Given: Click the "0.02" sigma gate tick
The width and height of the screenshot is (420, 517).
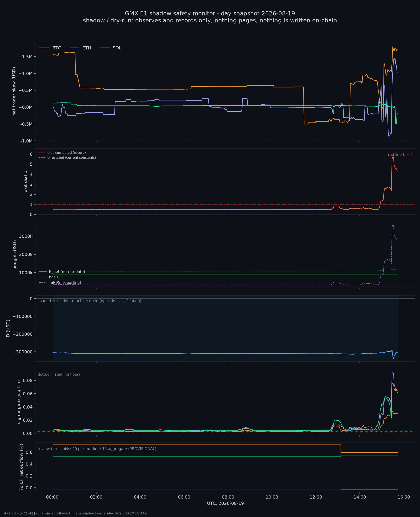Looking at the screenshot, I should point(28,420).
